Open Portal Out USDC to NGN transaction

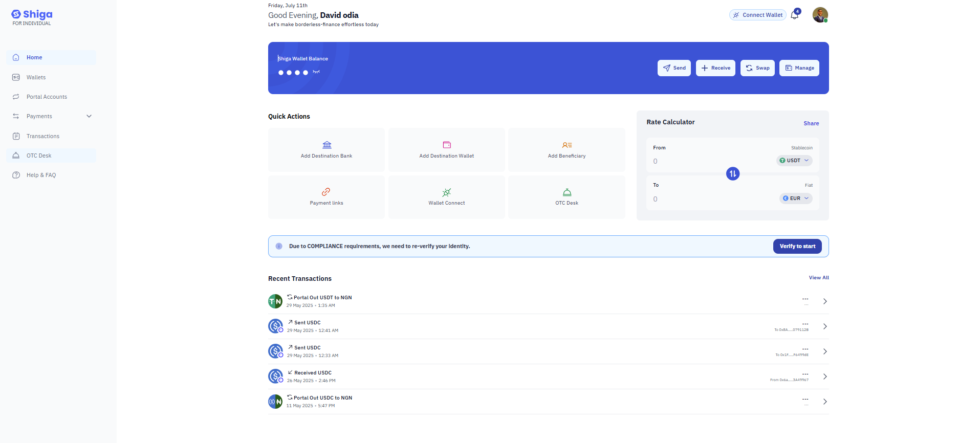(549, 402)
